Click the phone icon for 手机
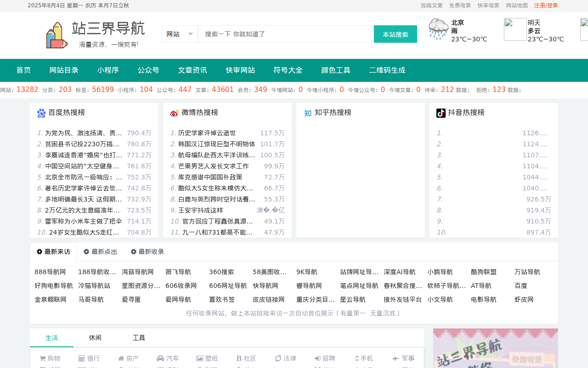 (357, 358)
